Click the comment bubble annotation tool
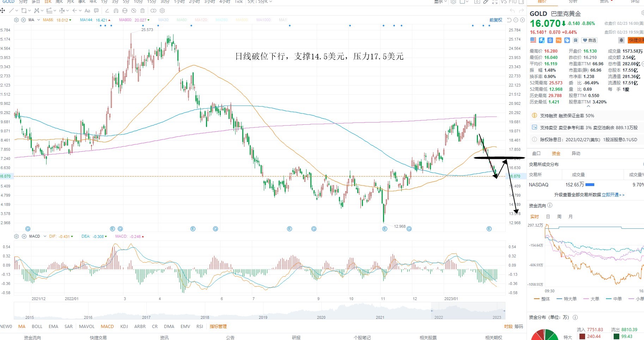 (96, 11)
